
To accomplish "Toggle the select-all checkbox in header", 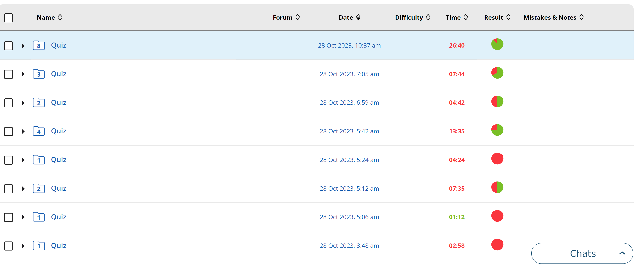I will pyautogui.click(x=8, y=18).
